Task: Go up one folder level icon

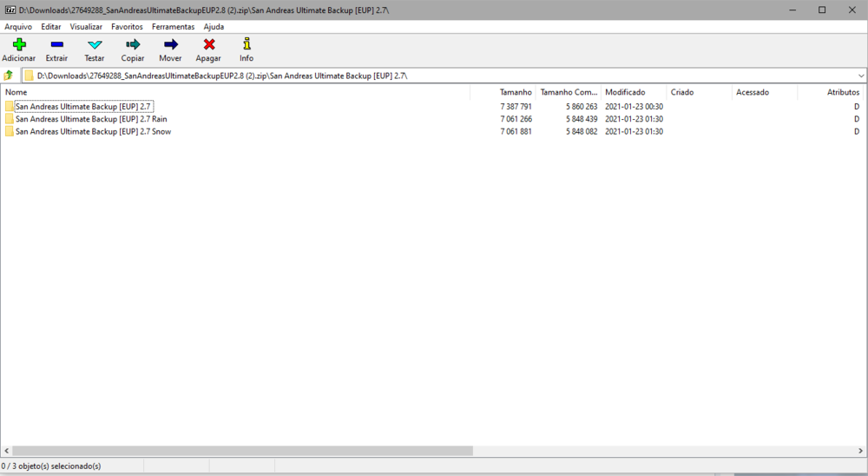Action: 9,76
